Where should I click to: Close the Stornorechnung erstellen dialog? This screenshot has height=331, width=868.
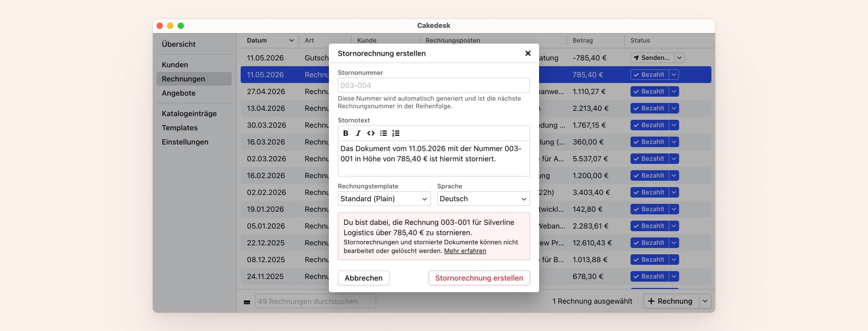(x=528, y=54)
